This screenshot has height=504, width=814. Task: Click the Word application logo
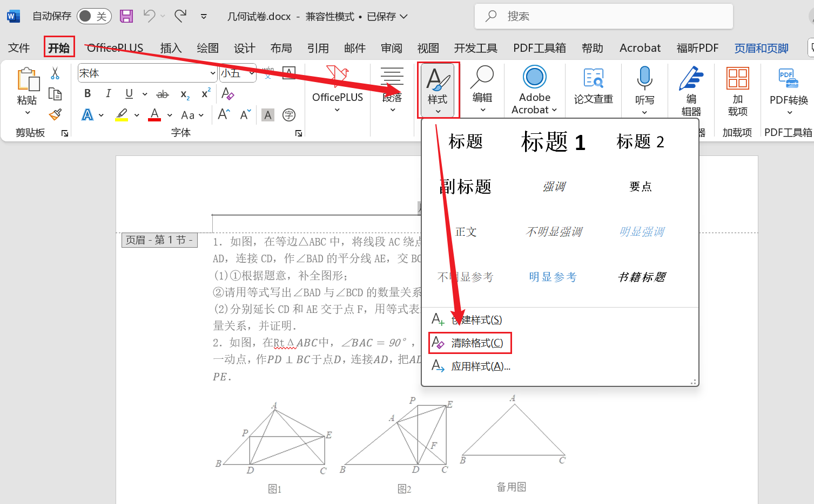tap(13, 16)
